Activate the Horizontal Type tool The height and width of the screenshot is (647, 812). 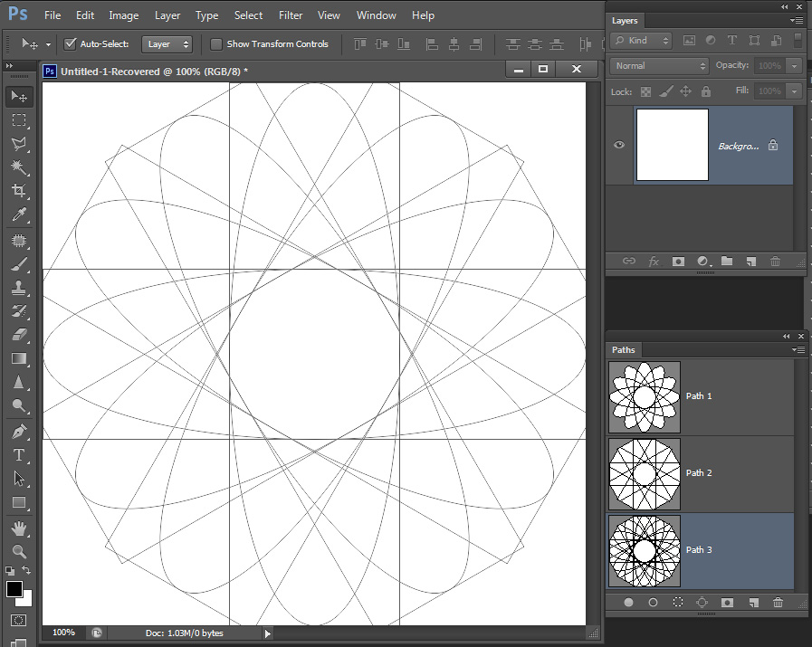[x=19, y=455]
